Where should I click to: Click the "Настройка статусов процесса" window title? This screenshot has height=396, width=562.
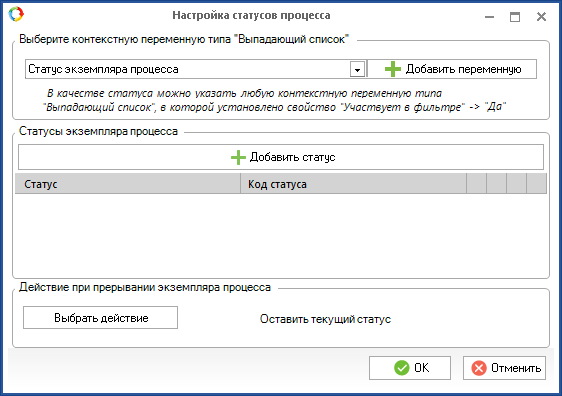[x=251, y=15]
